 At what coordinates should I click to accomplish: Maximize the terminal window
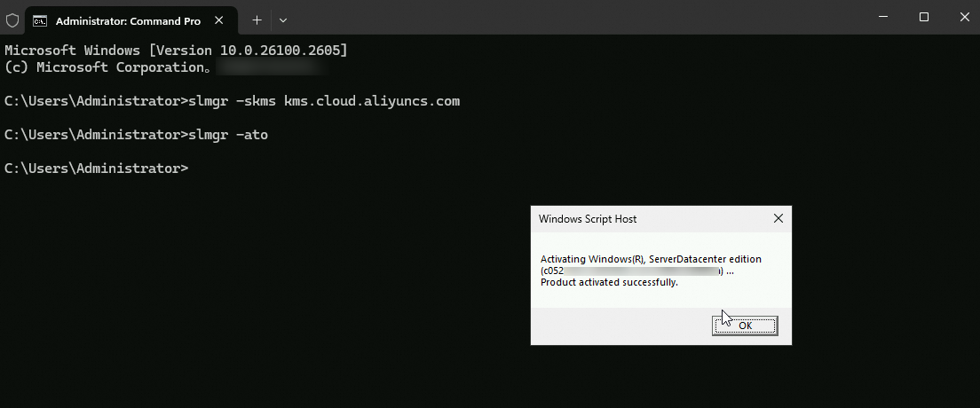(924, 18)
